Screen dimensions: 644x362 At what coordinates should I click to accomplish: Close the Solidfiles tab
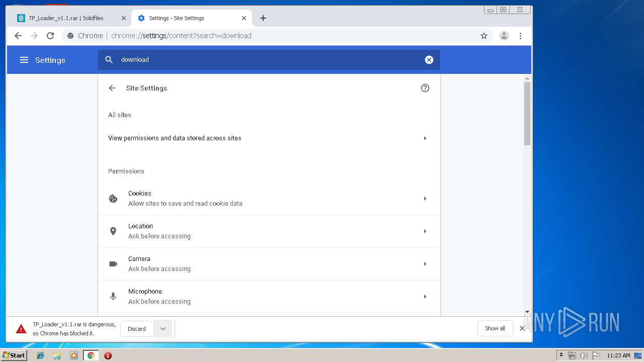124,18
